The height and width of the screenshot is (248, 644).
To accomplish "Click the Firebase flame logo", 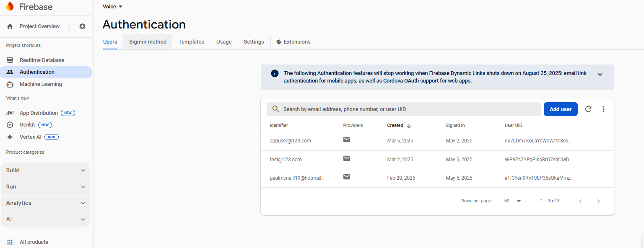I will coord(10,7).
